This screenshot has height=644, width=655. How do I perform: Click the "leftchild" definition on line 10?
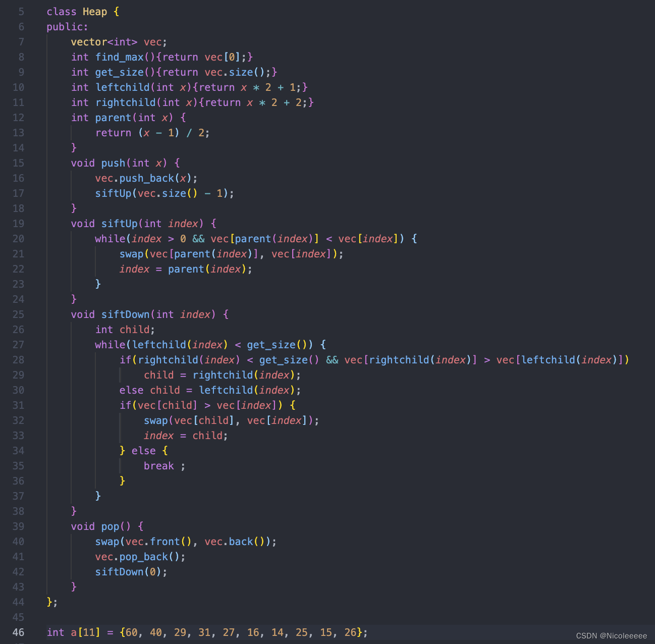pyautogui.click(x=123, y=87)
